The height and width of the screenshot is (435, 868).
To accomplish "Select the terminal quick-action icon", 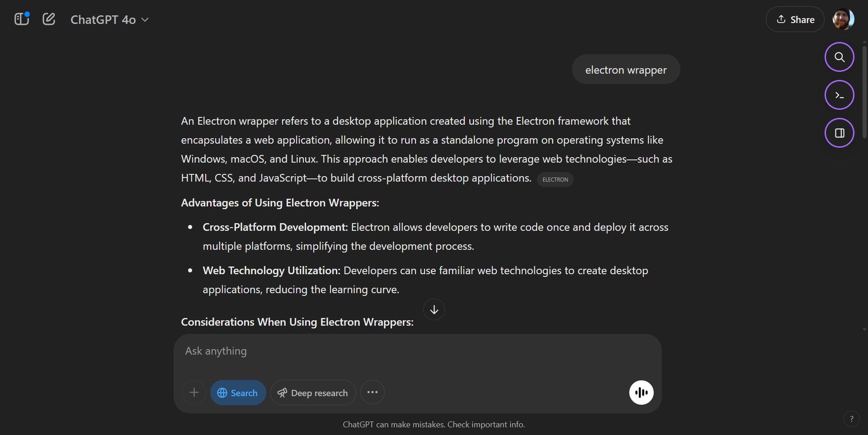I will click(x=840, y=95).
